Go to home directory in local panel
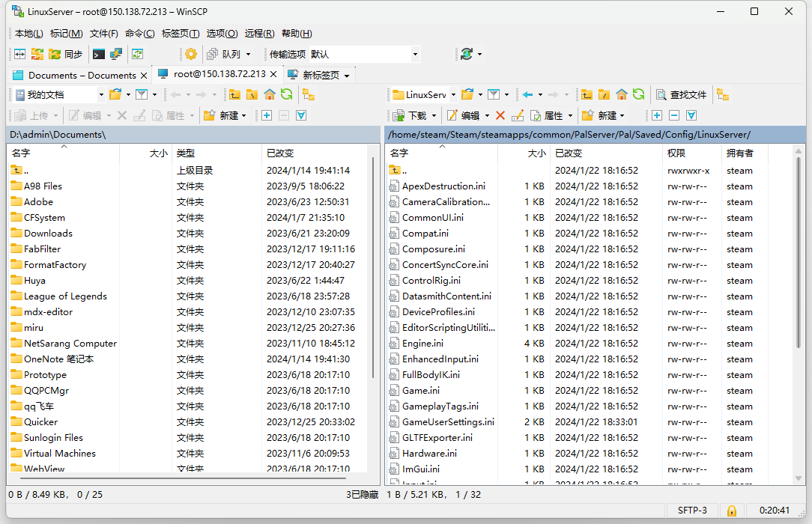The width and height of the screenshot is (812, 524). [x=269, y=94]
